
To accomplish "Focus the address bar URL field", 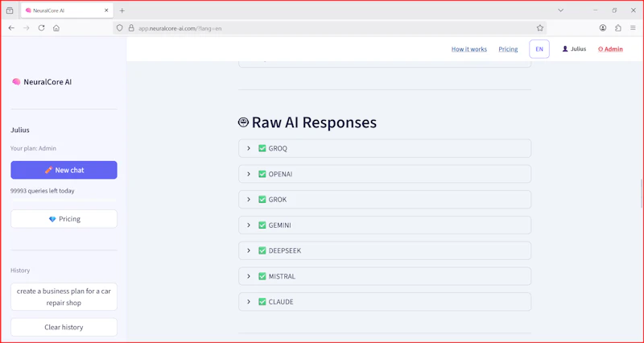I will 328,28.
